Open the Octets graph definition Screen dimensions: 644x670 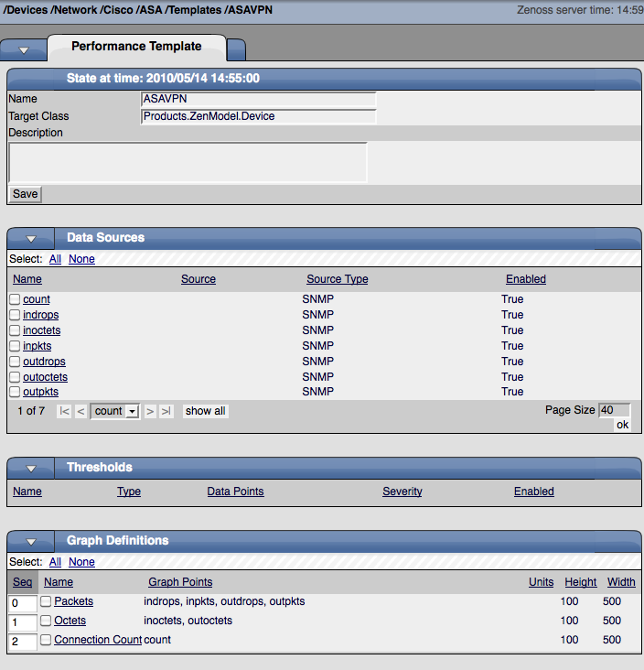pos(70,621)
